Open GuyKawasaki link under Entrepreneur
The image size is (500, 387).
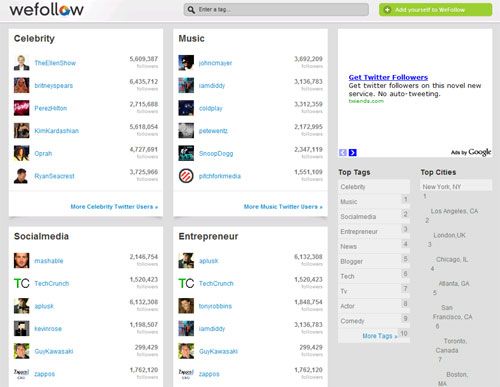[x=218, y=351]
